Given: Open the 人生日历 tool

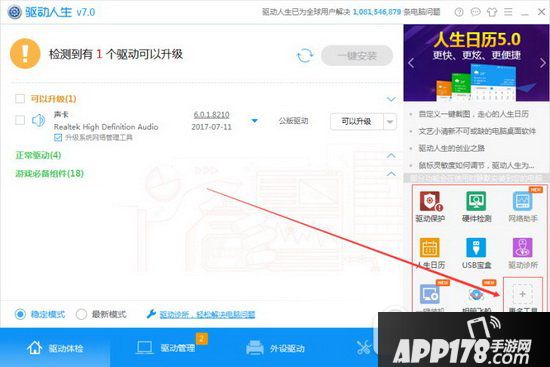Looking at the screenshot, I should 430,253.
